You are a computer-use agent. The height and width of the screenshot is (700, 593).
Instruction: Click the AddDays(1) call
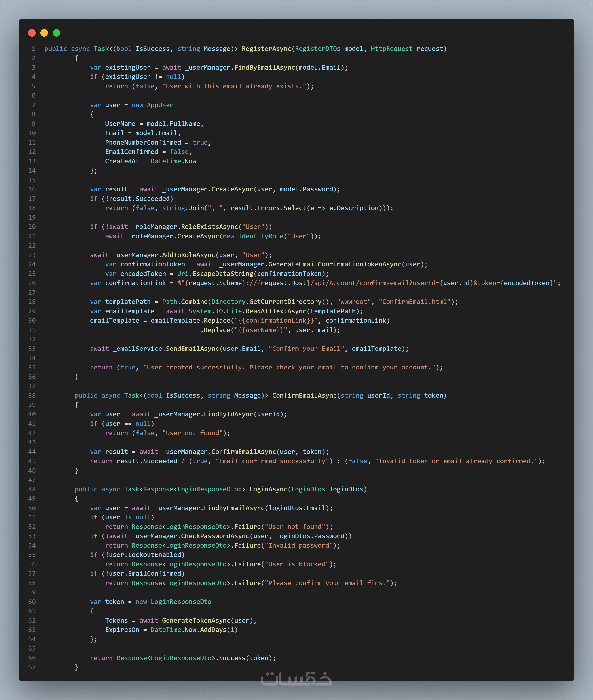pyautogui.click(x=219, y=630)
